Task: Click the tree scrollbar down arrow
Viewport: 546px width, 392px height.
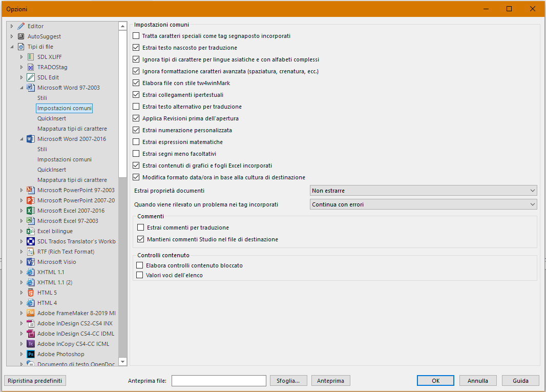Action: pyautogui.click(x=122, y=362)
